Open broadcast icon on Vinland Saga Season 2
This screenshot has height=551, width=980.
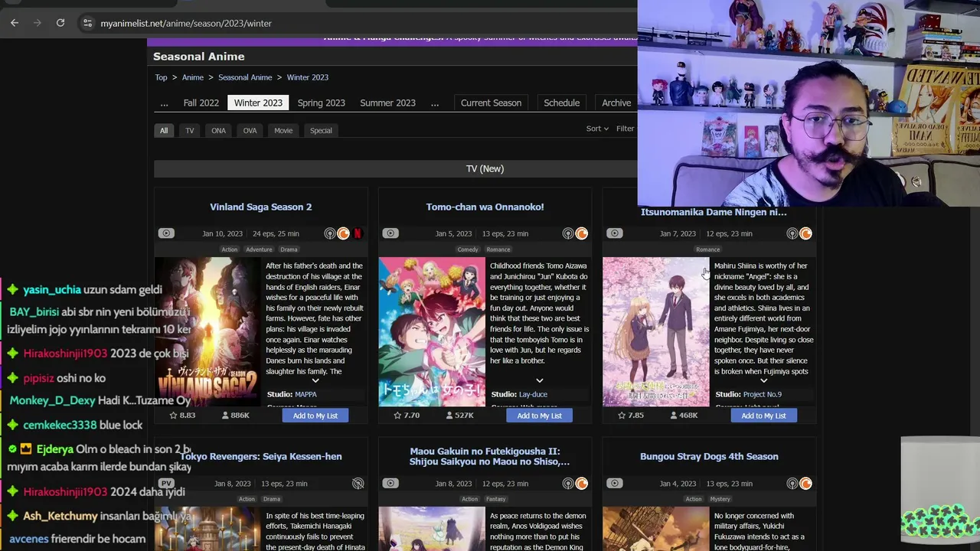(330, 233)
